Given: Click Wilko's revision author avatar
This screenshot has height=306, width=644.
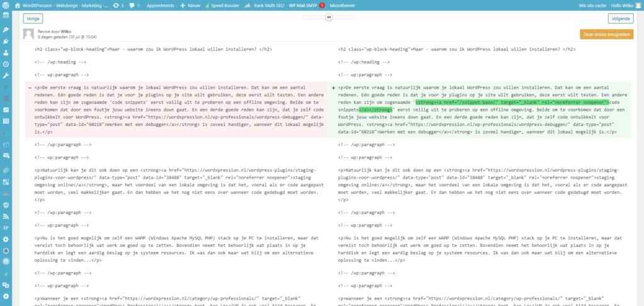Looking at the screenshot, I should click(29, 34).
